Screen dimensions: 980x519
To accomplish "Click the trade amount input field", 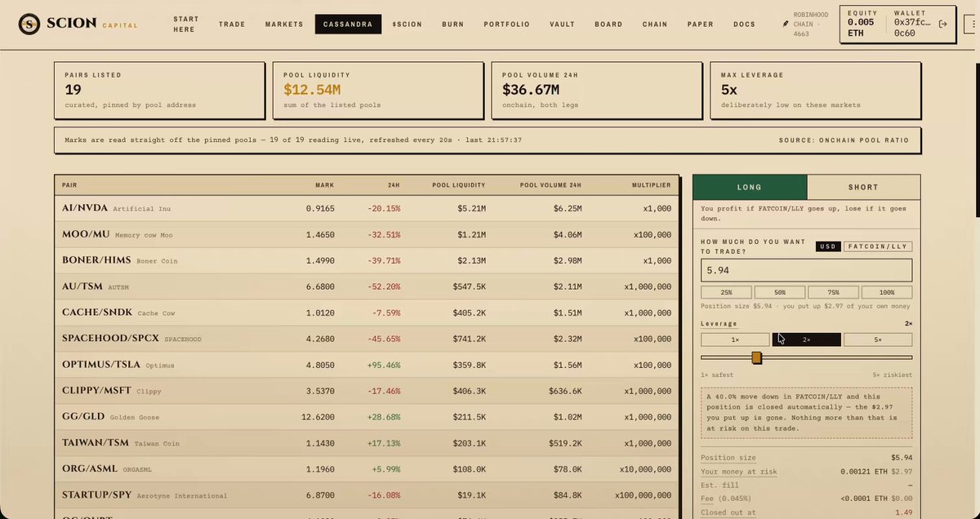I will tap(806, 270).
